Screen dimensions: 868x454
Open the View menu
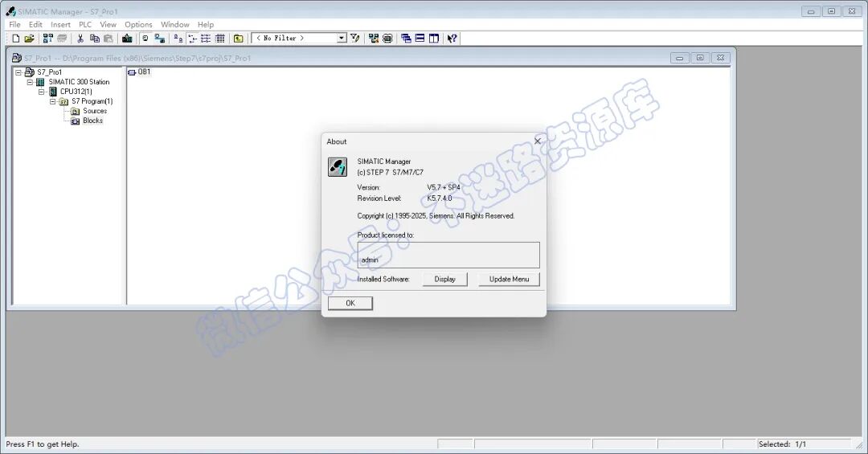point(108,24)
